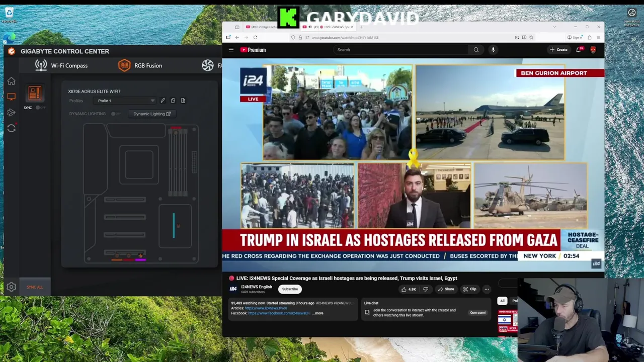Expand the Profile 1 dropdown
Image resolution: width=644 pixels, height=362 pixels.
coord(126,101)
